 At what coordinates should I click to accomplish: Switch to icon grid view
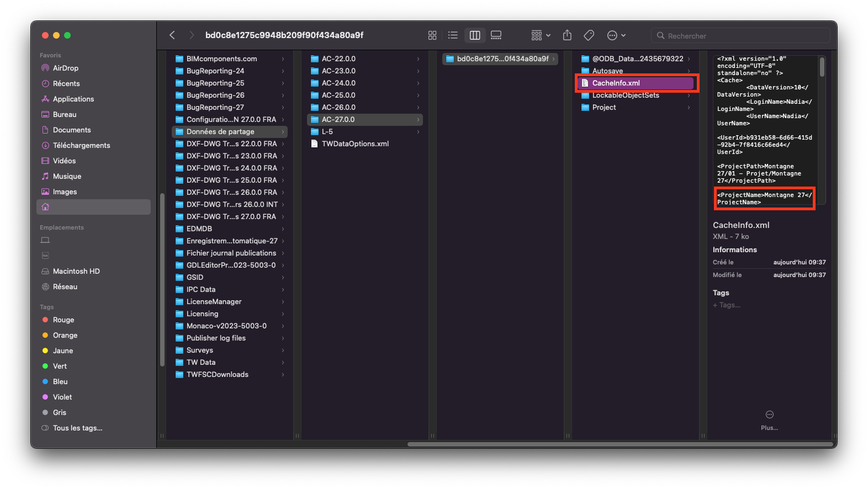click(x=432, y=35)
